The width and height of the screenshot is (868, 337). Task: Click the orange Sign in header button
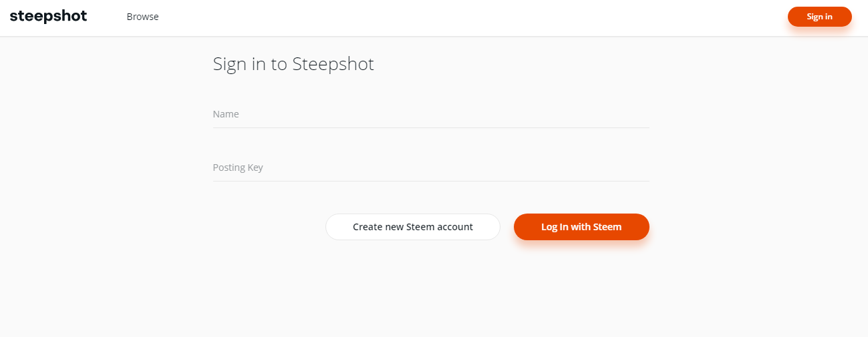click(x=819, y=17)
